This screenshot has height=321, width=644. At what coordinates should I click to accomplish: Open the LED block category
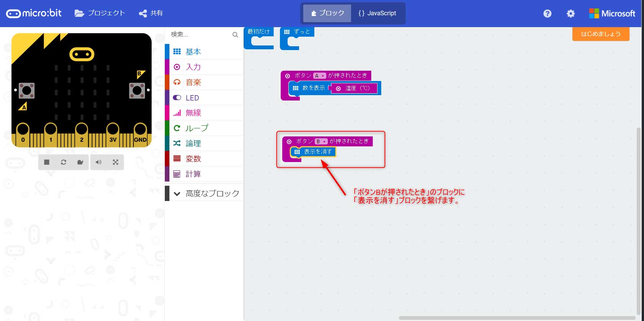pos(204,97)
